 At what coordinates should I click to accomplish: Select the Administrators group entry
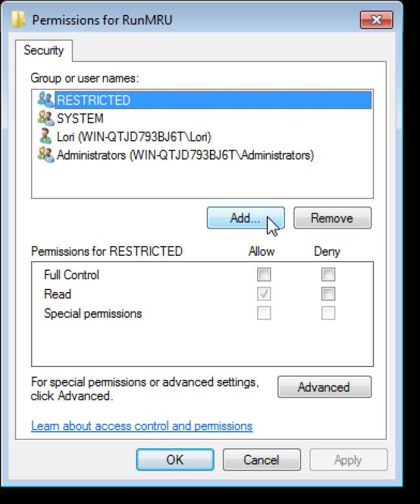click(x=185, y=155)
